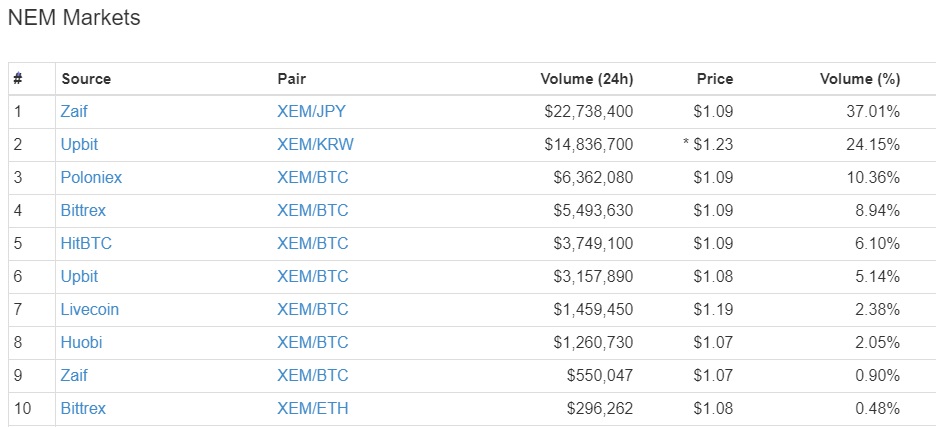Open the Huobi exchange link
936x427 pixels.
pyautogui.click(x=81, y=342)
